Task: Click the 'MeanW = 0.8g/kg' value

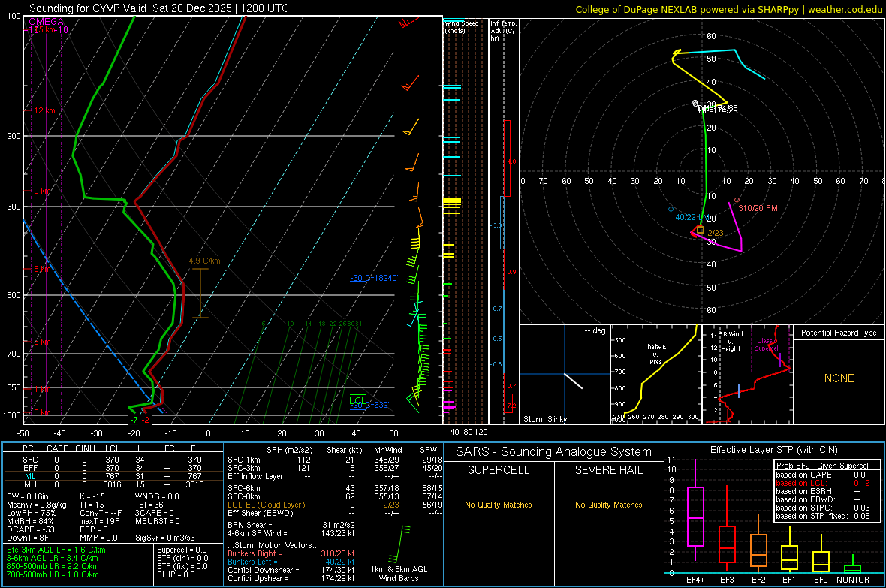Action: (x=36, y=505)
